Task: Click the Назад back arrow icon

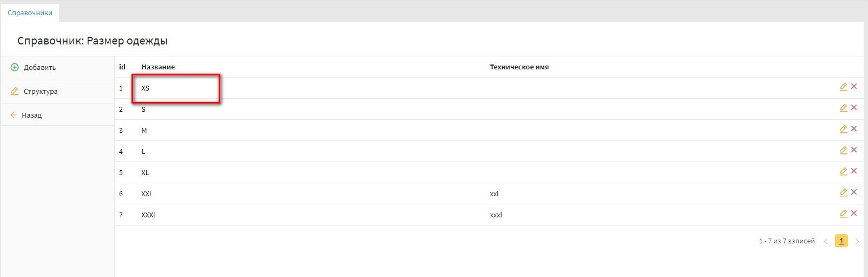Action: pyautogui.click(x=14, y=115)
